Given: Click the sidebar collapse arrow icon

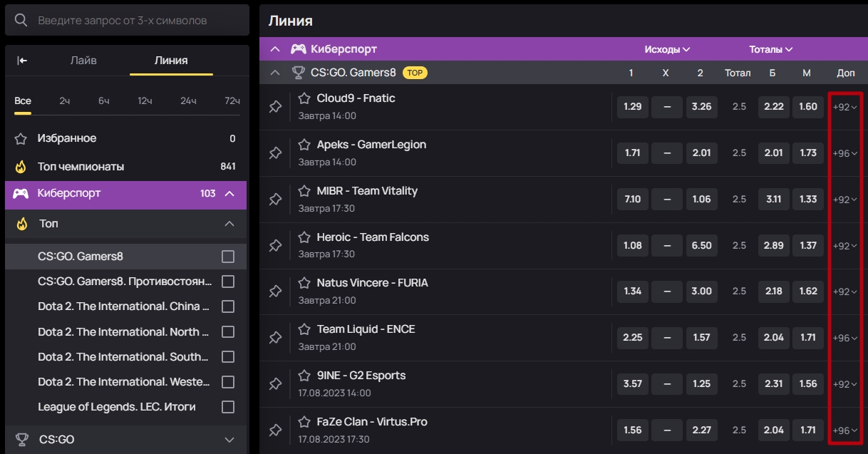Looking at the screenshot, I should [x=22, y=61].
